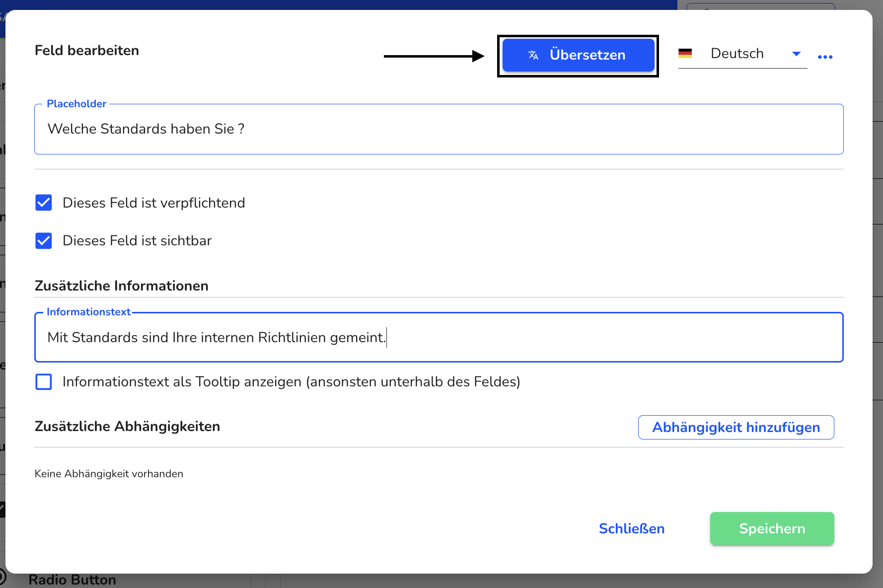
Task: Click the 'Keine Abhängigkeit vorhanden' text
Action: 109,474
